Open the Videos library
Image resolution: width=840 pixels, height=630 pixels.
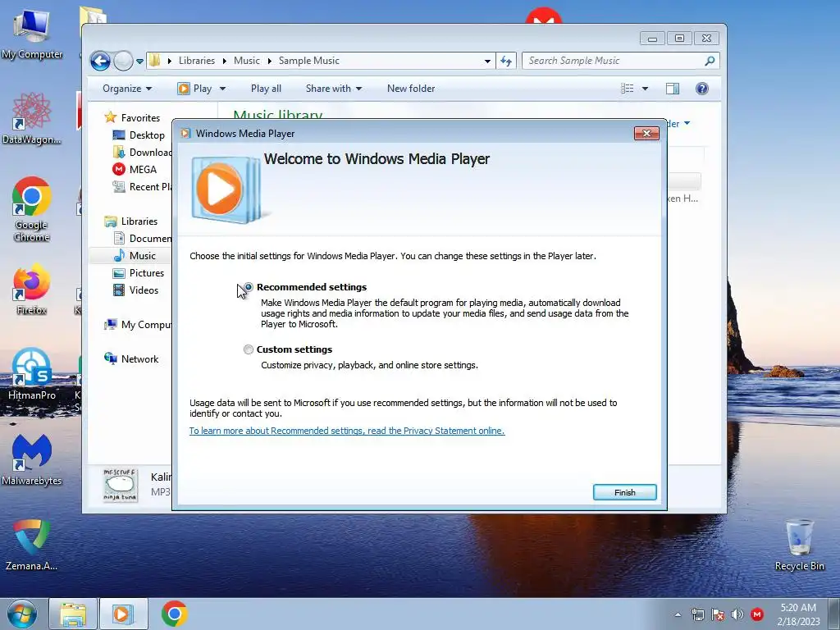click(x=135, y=290)
